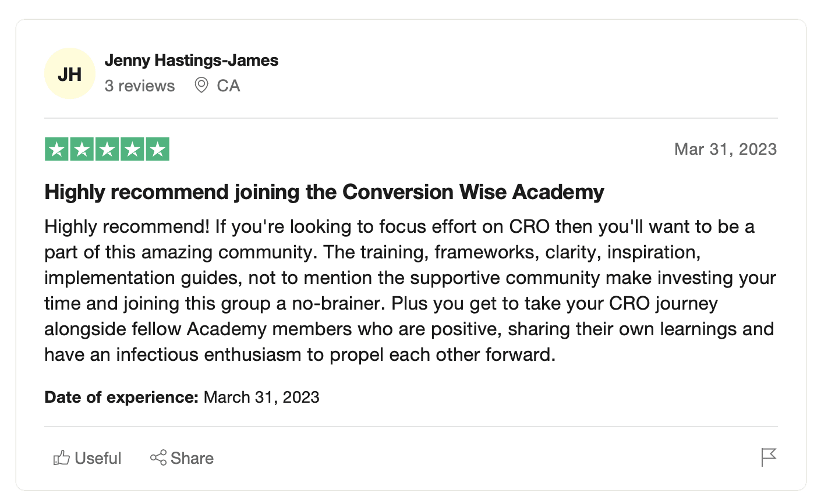Click the "Mar 31, 2023" review date

725,150
